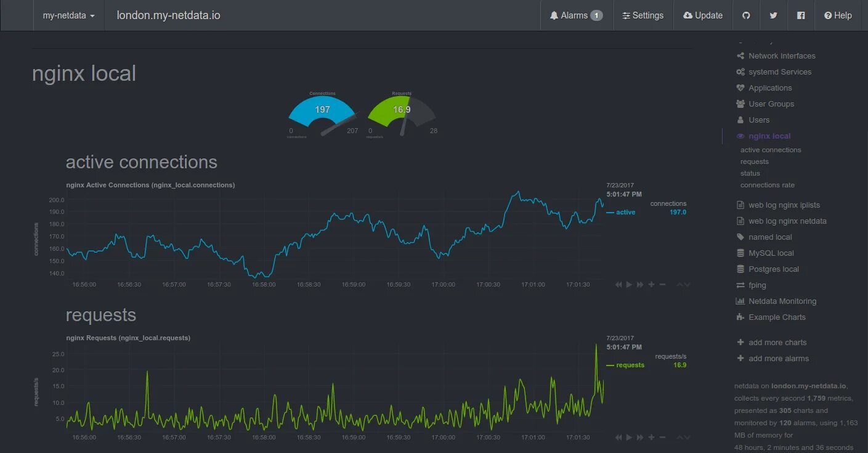Open Postgres local section
This screenshot has width=868, height=453.
[767, 269]
